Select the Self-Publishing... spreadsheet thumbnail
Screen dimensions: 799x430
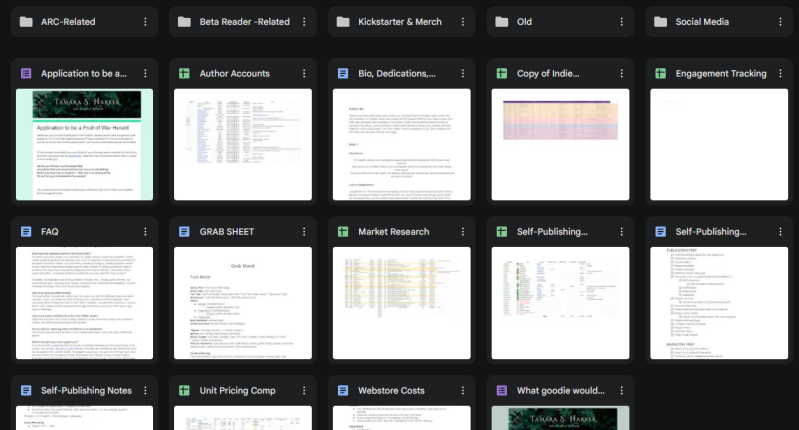[x=561, y=303]
